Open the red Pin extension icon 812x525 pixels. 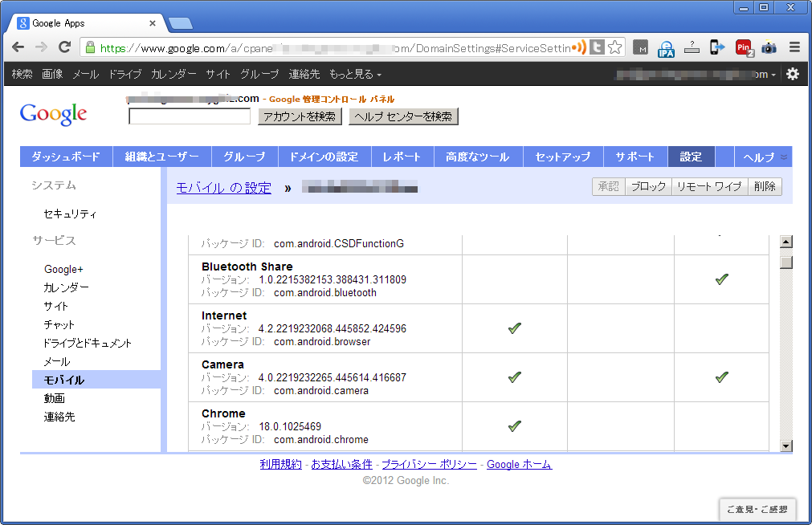coord(745,48)
